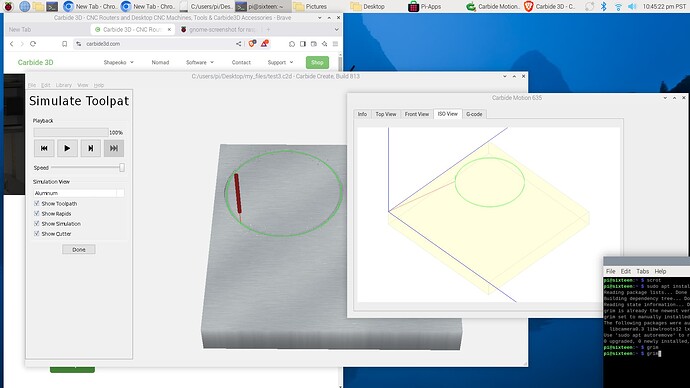690x388 pixels.
Task: Skip the simulation to the end
Action: point(114,148)
